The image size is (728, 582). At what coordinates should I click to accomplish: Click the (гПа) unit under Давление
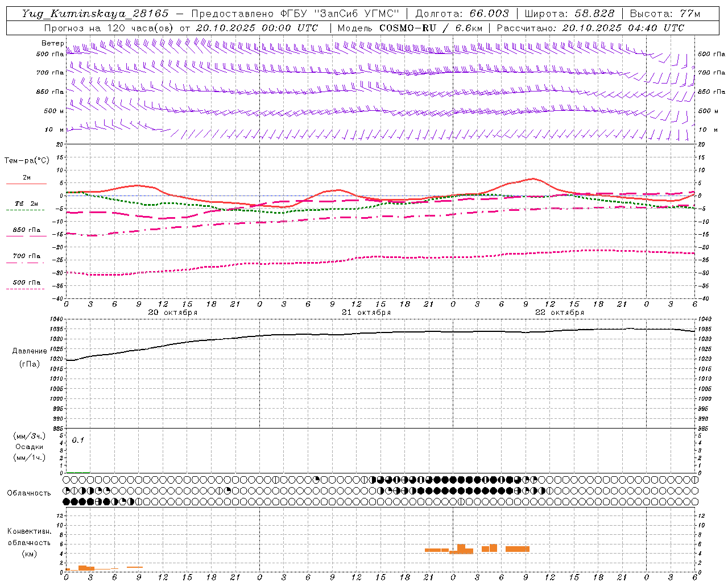click(30, 364)
